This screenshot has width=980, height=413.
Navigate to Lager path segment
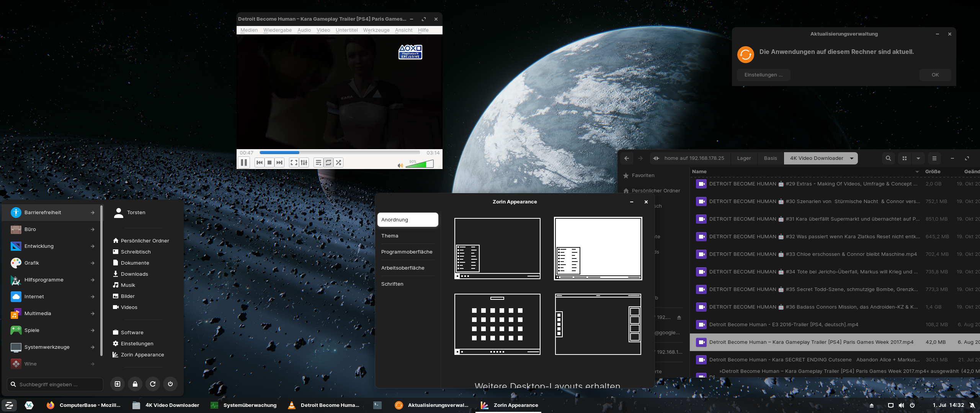[x=744, y=158]
